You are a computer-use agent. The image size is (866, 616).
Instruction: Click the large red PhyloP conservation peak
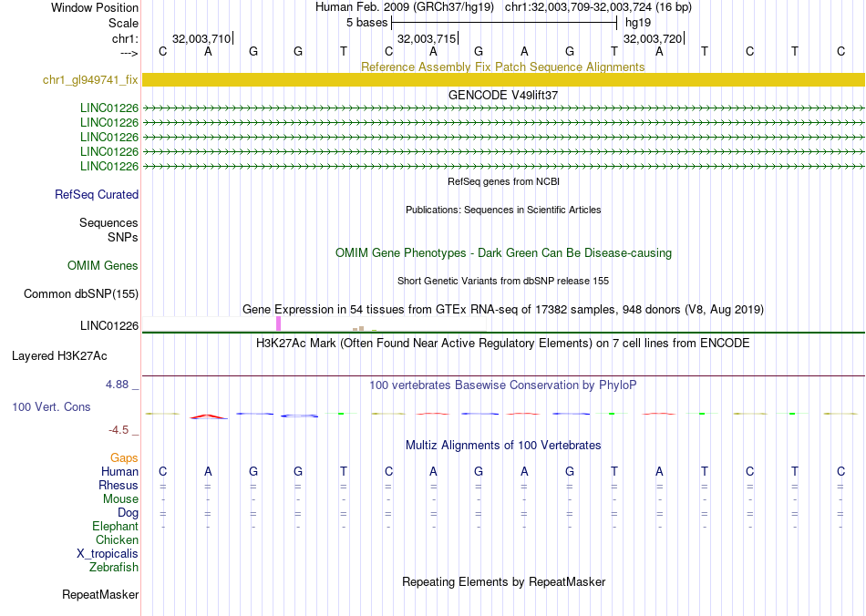tap(208, 416)
